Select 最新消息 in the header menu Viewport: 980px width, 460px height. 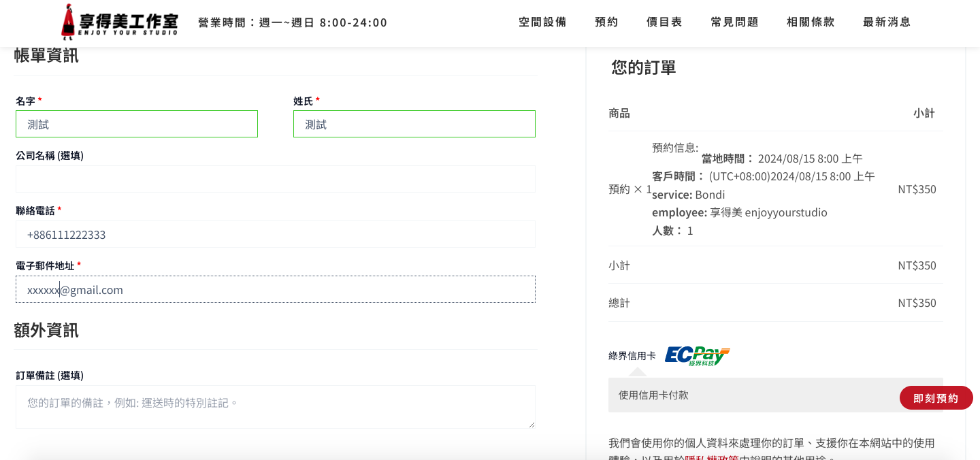pos(887,22)
